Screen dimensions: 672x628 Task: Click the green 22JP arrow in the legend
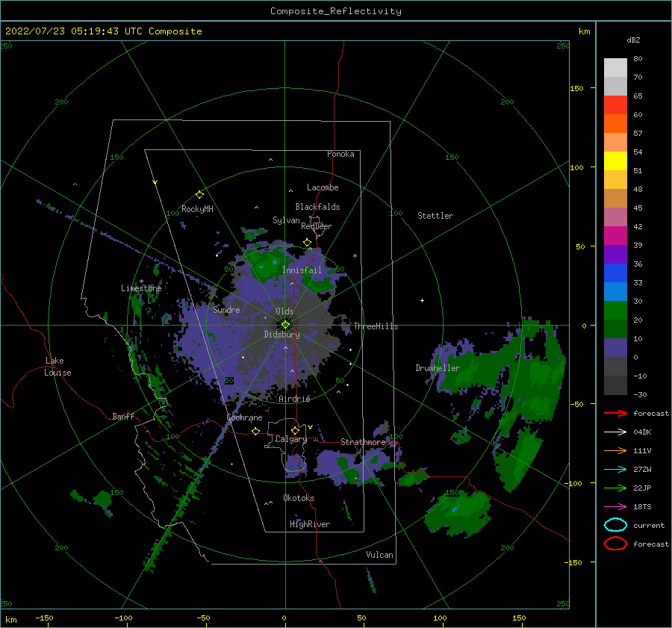point(615,488)
